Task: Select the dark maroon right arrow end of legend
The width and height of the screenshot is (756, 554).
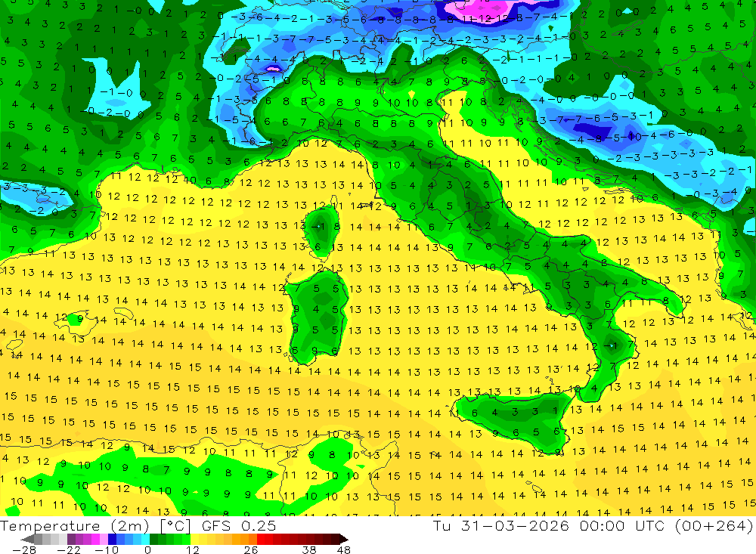Action: click(x=343, y=539)
